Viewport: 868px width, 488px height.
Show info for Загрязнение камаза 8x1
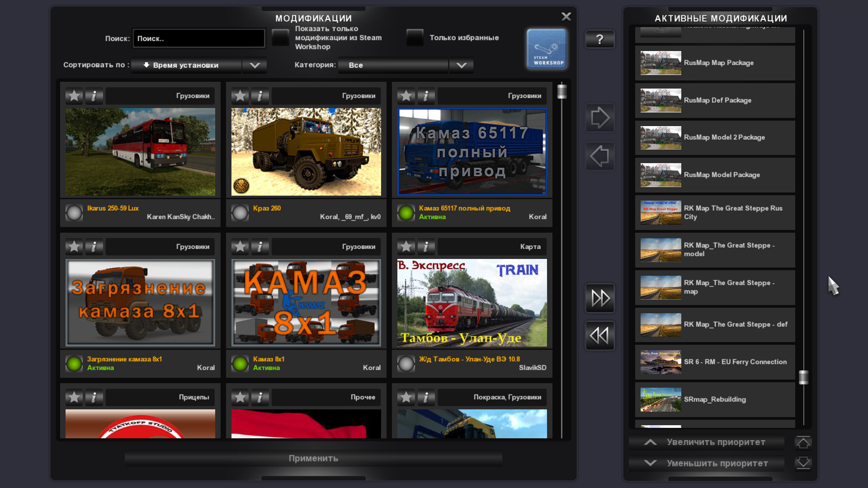point(94,247)
